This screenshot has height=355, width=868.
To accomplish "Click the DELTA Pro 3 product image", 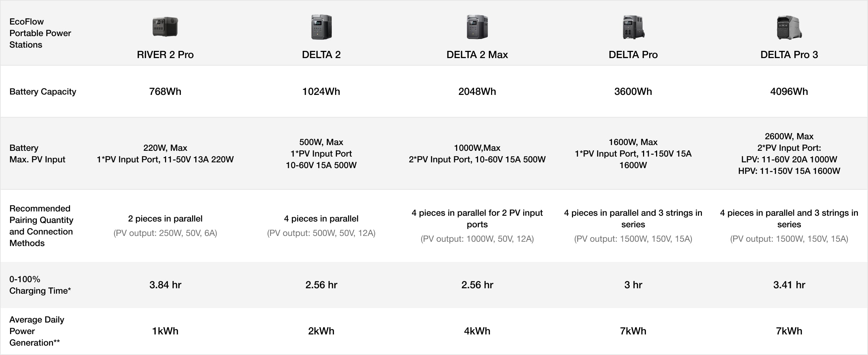I will [789, 27].
